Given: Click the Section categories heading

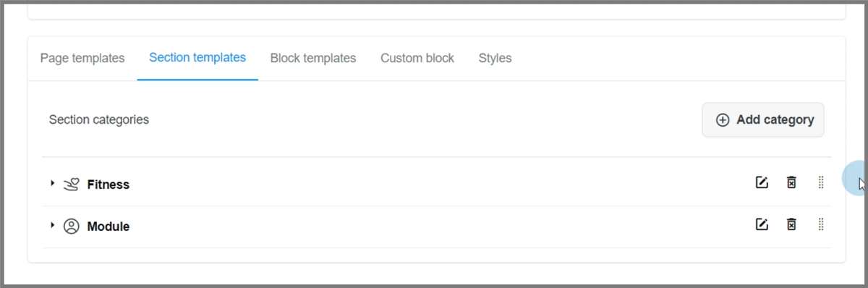Looking at the screenshot, I should 99,119.
